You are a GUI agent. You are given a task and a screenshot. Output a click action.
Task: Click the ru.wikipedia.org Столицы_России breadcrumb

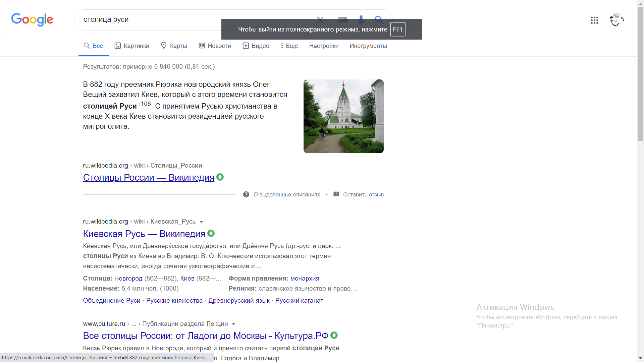(x=143, y=166)
